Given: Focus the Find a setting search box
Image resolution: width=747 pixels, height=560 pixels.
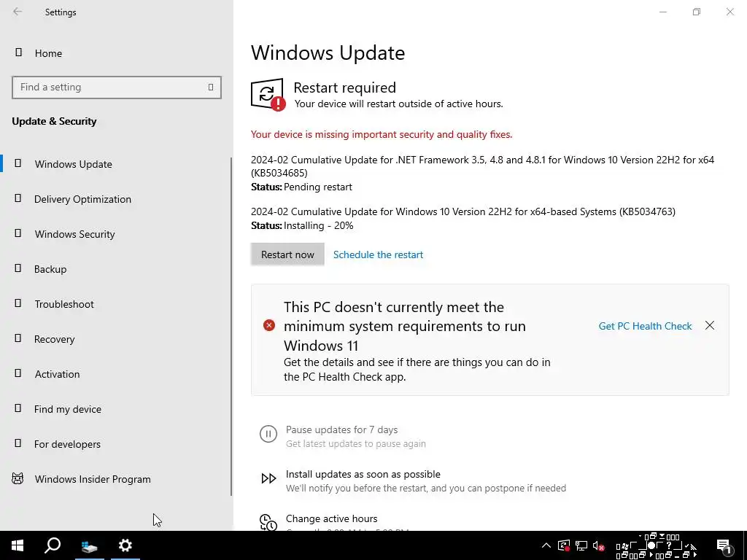Looking at the screenshot, I should pyautogui.click(x=117, y=87).
